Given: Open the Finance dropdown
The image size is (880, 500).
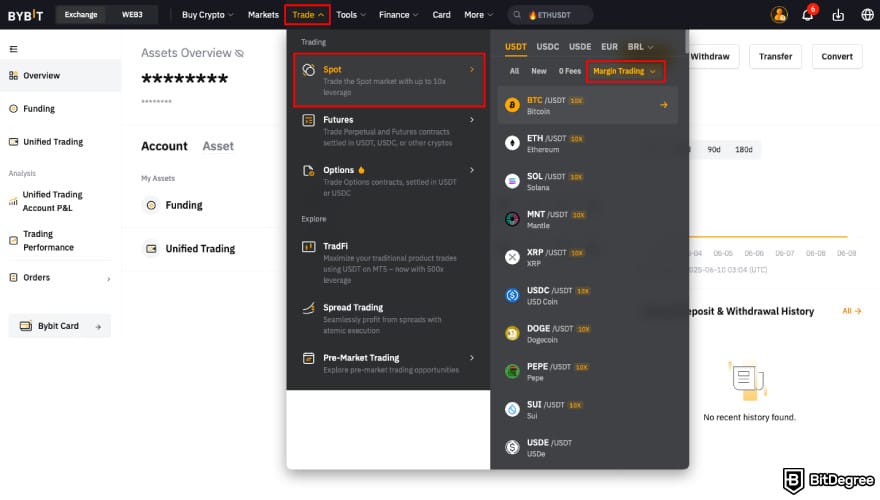Looking at the screenshot, I should coord(398,15).
